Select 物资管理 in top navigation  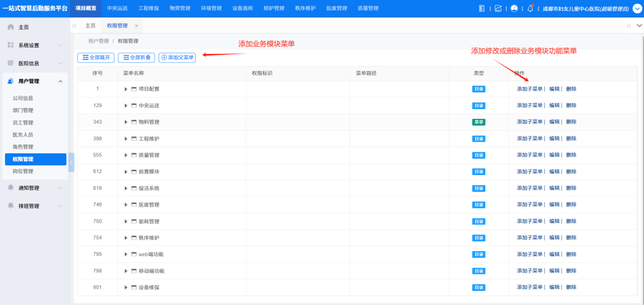click(x=180, y=9)
